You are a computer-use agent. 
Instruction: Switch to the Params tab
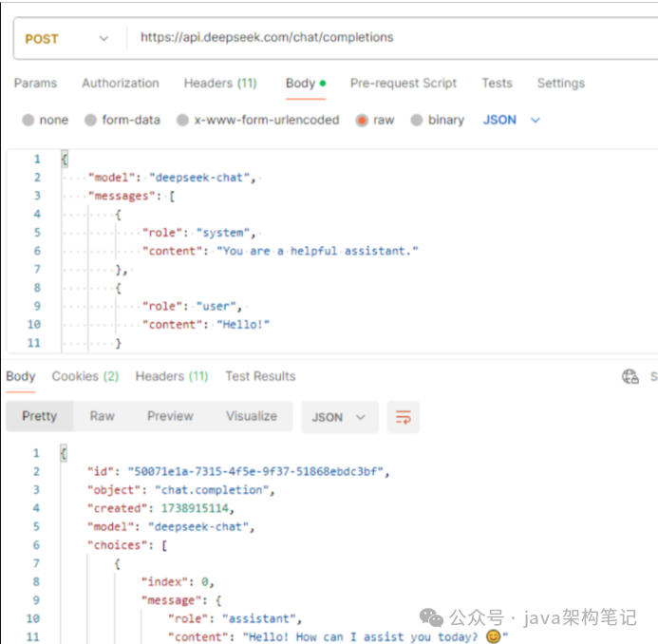36,84
